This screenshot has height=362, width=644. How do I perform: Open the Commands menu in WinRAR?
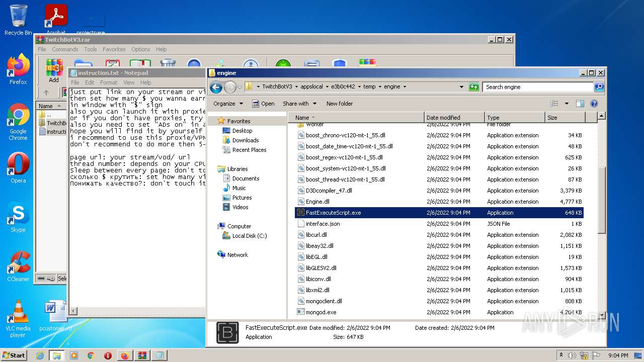pyautogui.click(x=65, y=49)
